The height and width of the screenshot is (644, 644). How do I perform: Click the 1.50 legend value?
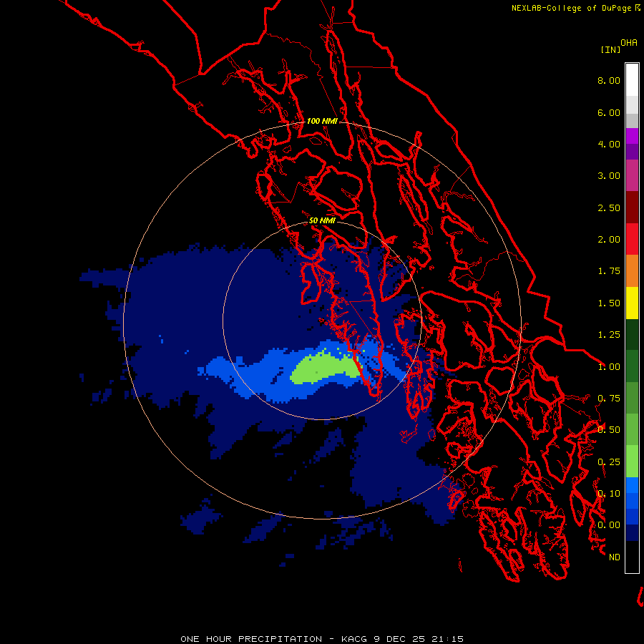(x=609, y=303)
